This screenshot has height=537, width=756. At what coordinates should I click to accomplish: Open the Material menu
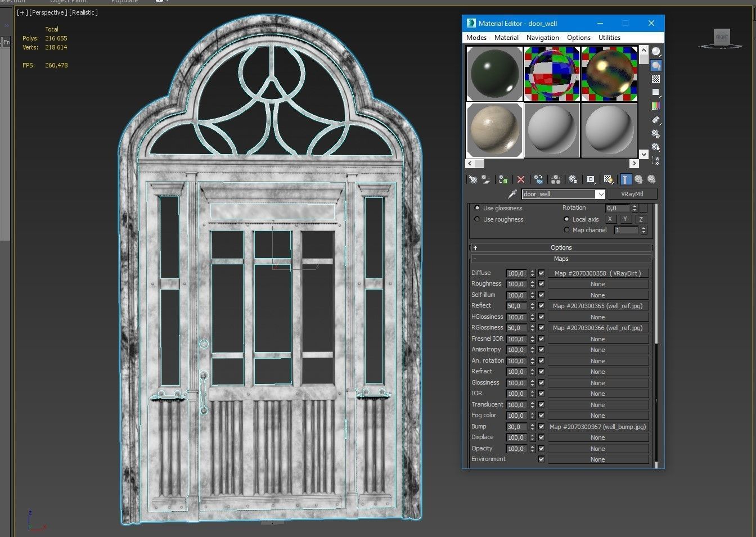(506, 38)
